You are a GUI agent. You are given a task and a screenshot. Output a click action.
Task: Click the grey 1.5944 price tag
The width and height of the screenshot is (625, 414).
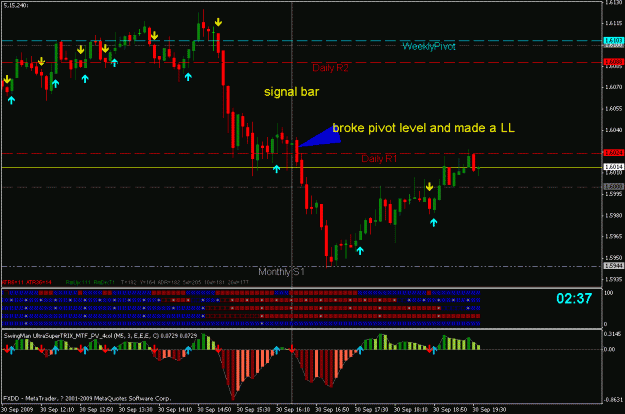point(613,266)
